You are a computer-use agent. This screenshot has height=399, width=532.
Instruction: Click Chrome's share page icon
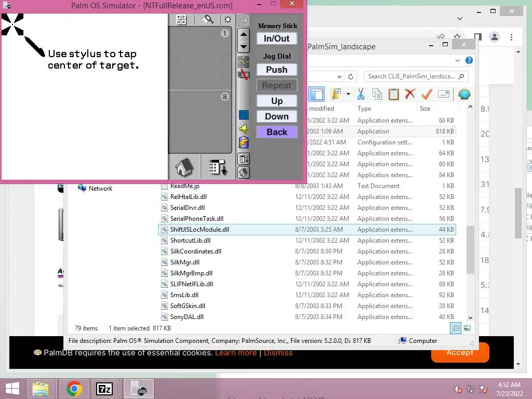tap(441, 37)
